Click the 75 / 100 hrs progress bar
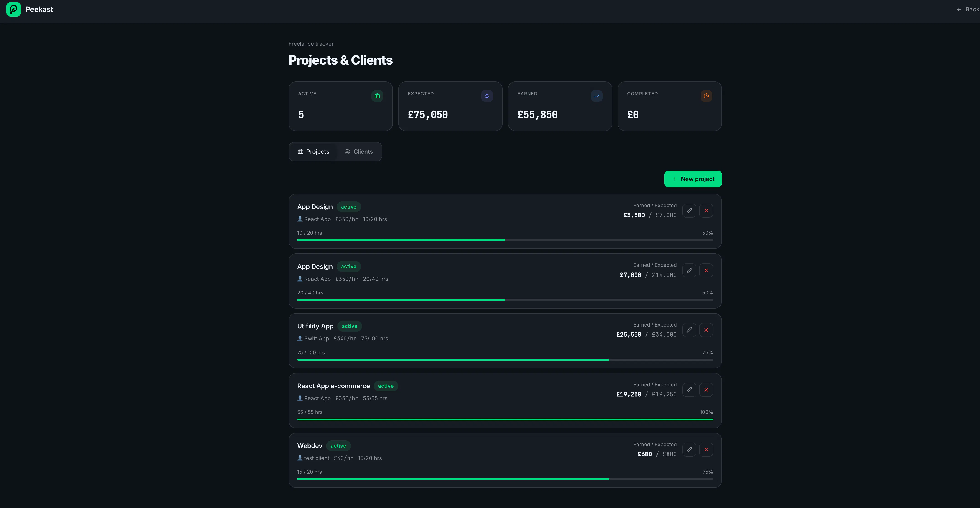Viewport: 980px width, 508px height. coord(505,359)
